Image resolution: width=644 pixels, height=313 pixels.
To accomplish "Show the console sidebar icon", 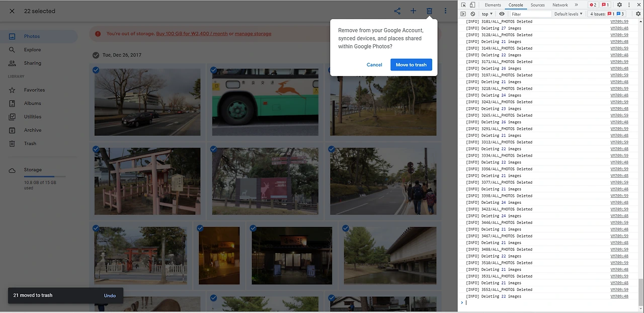I will coord(463,14).
